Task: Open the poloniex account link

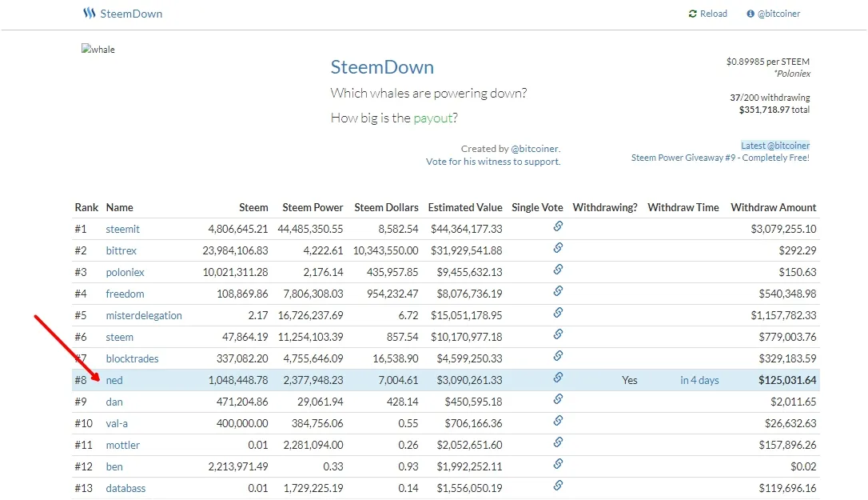Action: click(x=125, y=272)
